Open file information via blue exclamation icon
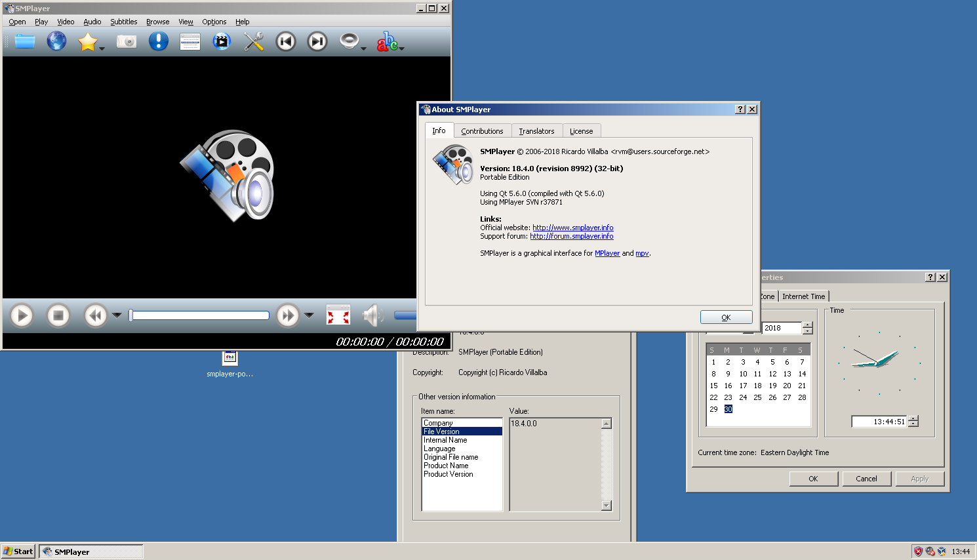977x560 pixels. click(x=158, y=41)
